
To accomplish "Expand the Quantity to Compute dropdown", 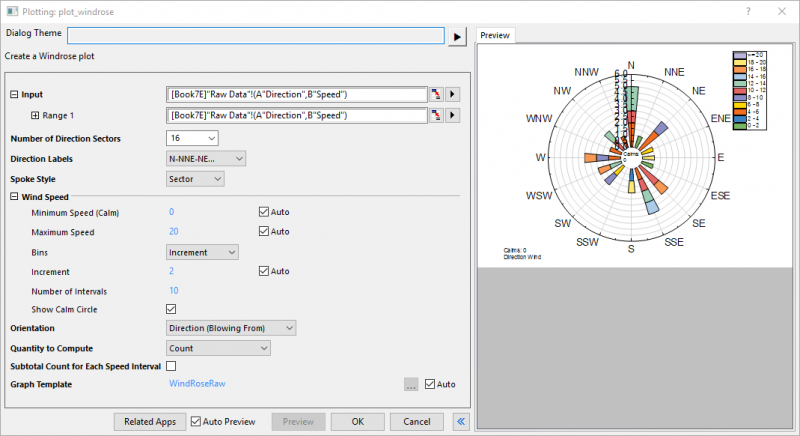I will pos(218,348).
